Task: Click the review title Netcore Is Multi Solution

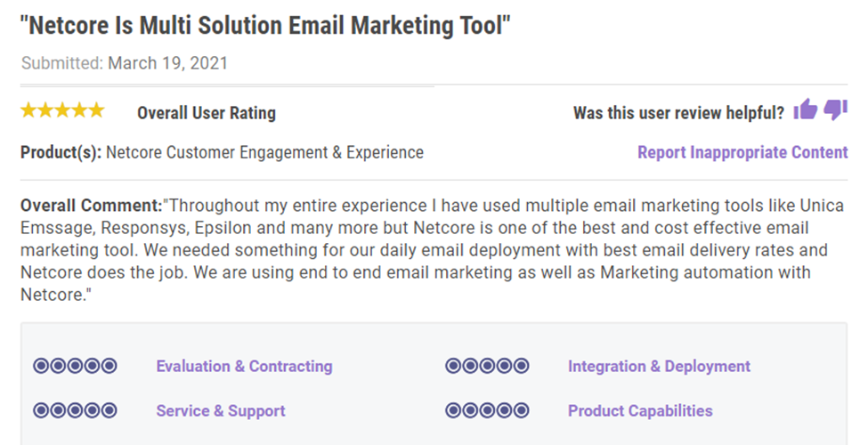Action: point(265,26)
